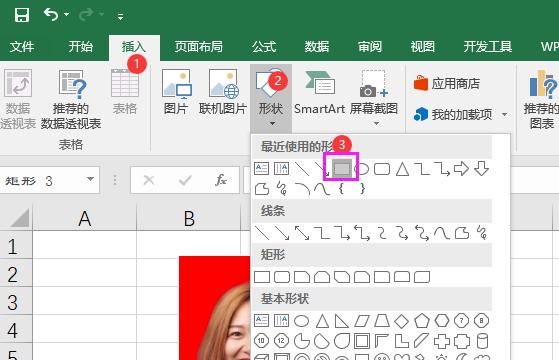Select cylinder shape under 基本形状
Image resolution: width=559 pixels, height=360 pixels.
point(482,341)
